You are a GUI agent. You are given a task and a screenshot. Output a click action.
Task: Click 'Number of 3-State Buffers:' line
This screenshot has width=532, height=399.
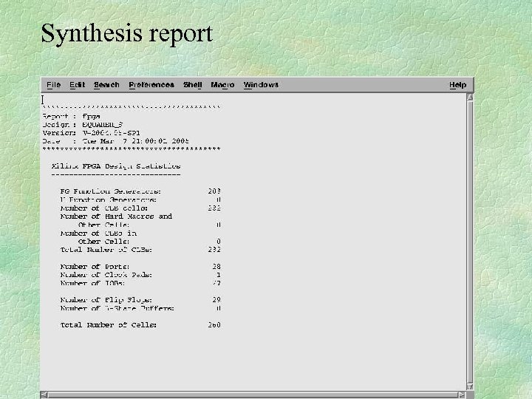click(x=140, y=308)
